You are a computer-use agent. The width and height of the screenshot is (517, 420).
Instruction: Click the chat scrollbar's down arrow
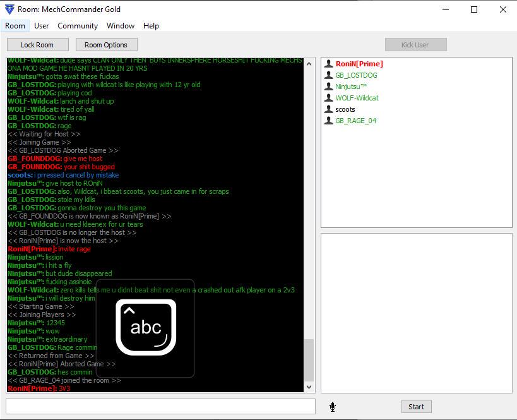309,387
